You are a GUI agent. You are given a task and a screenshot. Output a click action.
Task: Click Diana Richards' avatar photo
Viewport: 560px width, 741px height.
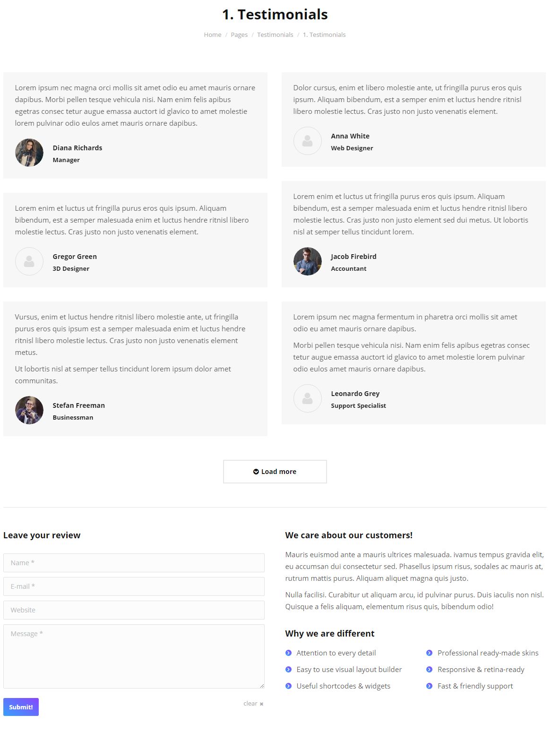[29, 153]
